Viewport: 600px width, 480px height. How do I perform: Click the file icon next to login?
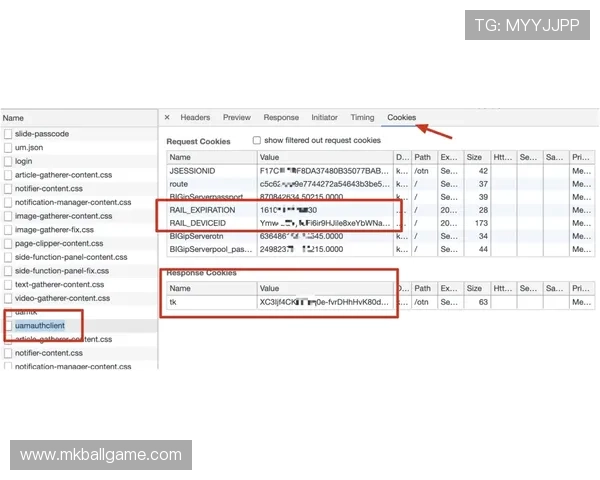point(8,161)
